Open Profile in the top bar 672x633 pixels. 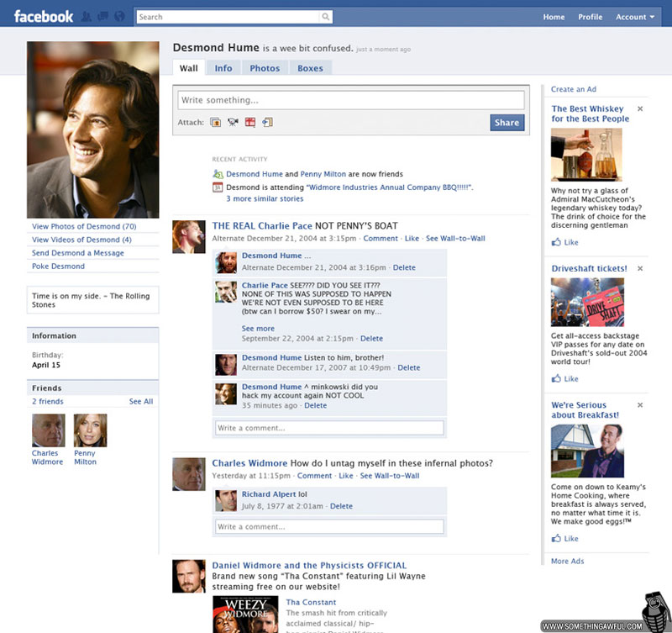[x=591, y=17]
